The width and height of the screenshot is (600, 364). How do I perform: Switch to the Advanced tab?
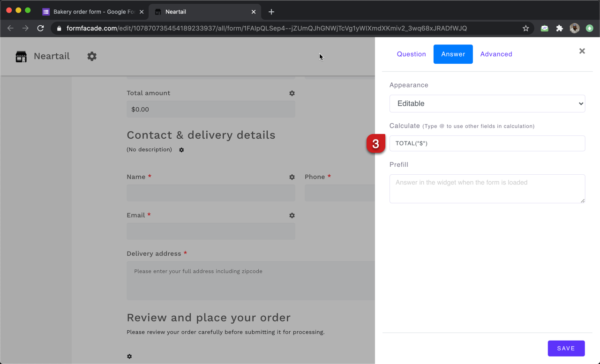[x=496, y=54]
